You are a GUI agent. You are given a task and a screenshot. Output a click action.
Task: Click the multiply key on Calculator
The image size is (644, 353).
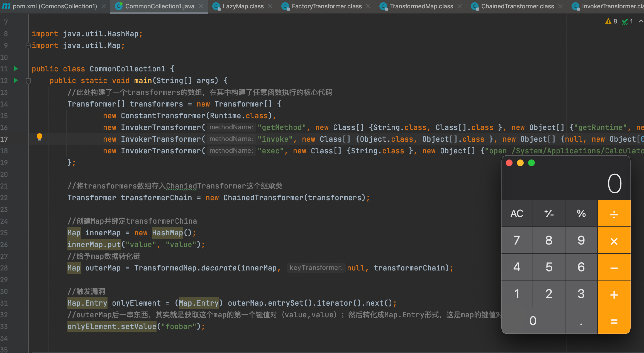(x=614, y=240)
